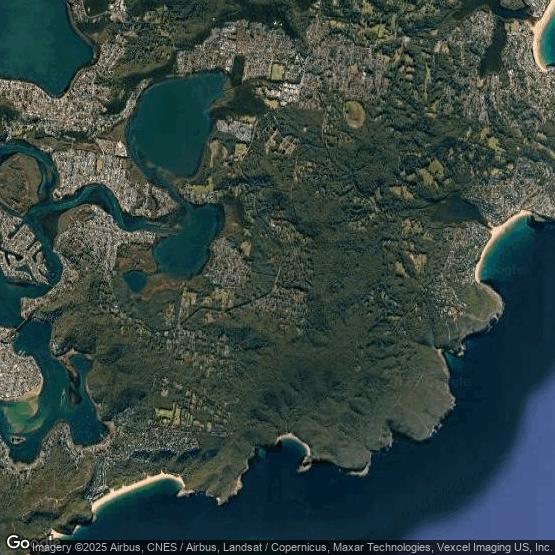Click the long sandy beach on the southwest coast
The width and height of the screenshot is (555, 555).
(x=136, y=489)
